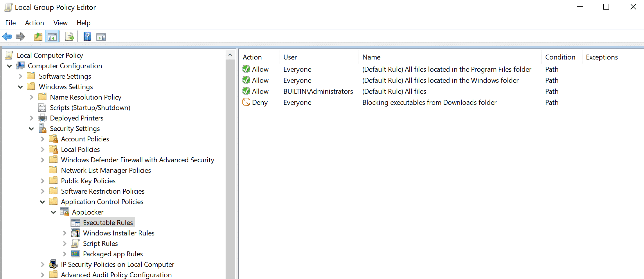Sort rules by the Condition column header
This screenshot has height=279, width=644.
[x=560, y=57]
